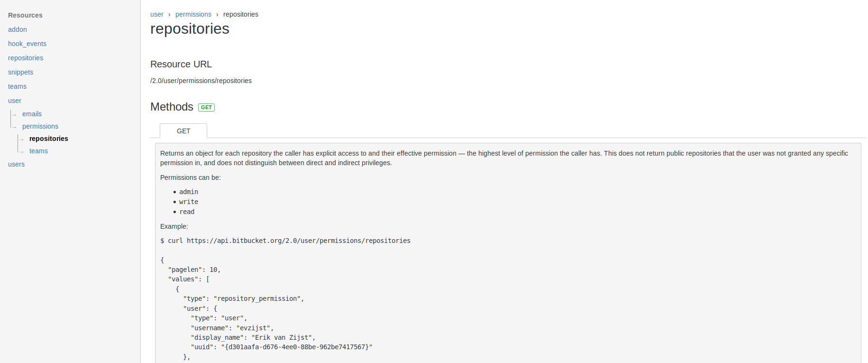Navigate to the users resource
The image size is (868, 363).
pyautogui.click(x=16, y=164)
